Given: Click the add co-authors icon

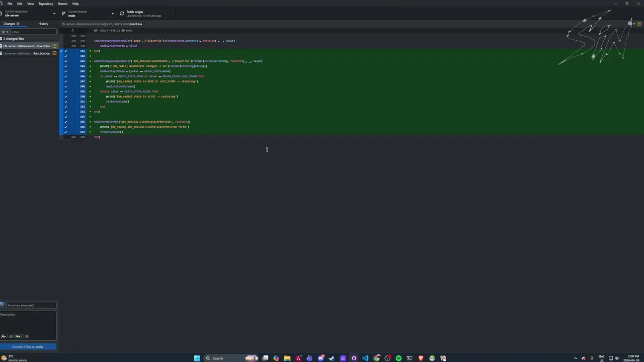Looking at the screenshot, I should tap(4, 336).
